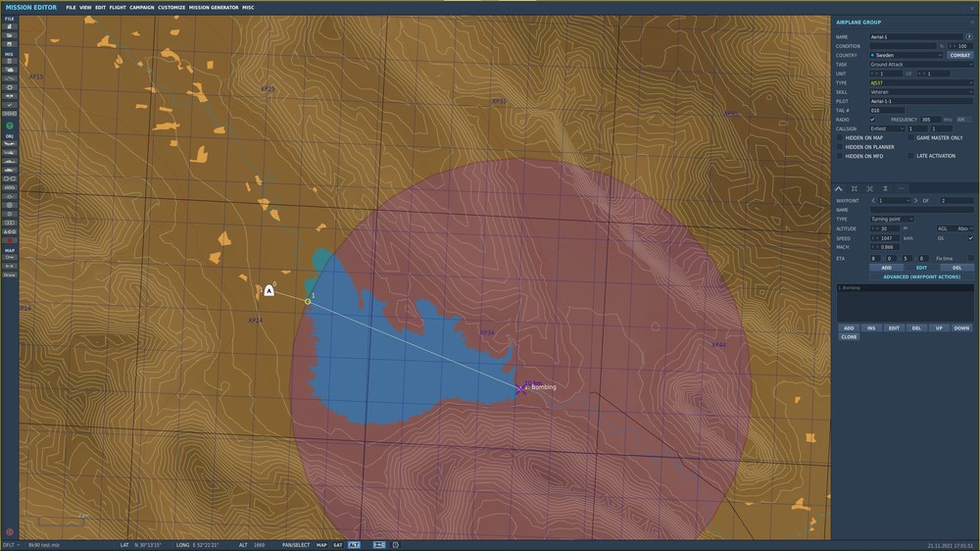This screenshot has width=980, height=551.
Task: Open the MISSION GENERATOR menu
Action: (214, 8)
